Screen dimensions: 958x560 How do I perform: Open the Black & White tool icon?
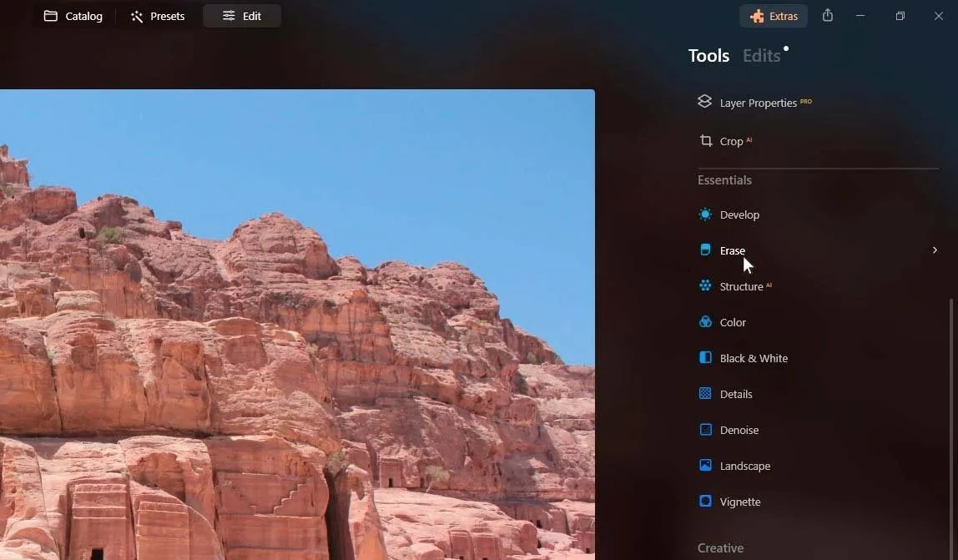705,358
